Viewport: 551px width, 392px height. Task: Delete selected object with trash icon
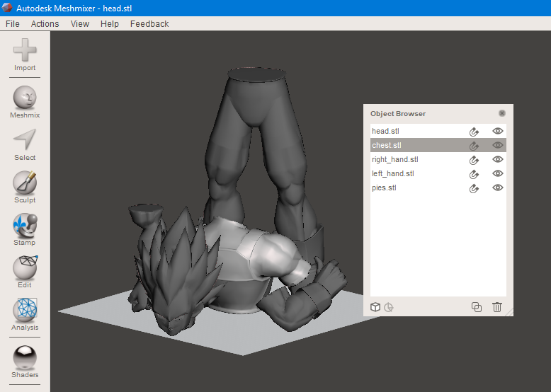click(x=497, y=307)
